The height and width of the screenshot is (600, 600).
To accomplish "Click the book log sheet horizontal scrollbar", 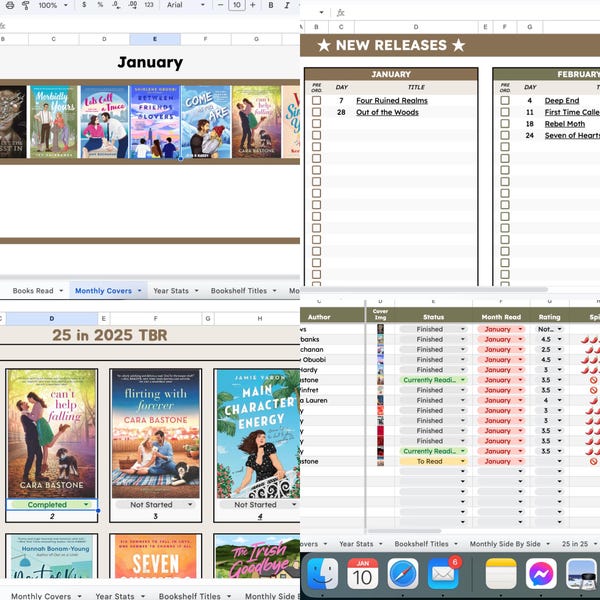I will [x=404, y=531].
